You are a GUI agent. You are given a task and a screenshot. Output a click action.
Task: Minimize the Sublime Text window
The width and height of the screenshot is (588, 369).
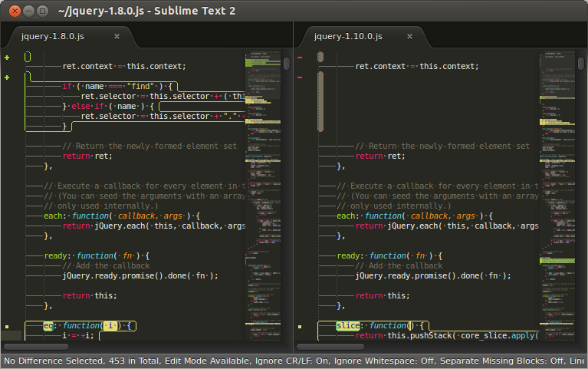tap(29, 11)
